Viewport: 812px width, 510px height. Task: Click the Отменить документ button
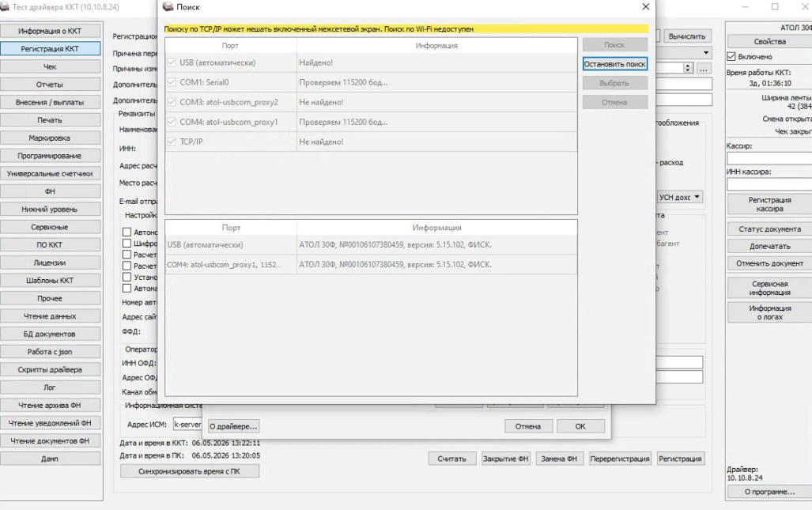tap(769, 263)
